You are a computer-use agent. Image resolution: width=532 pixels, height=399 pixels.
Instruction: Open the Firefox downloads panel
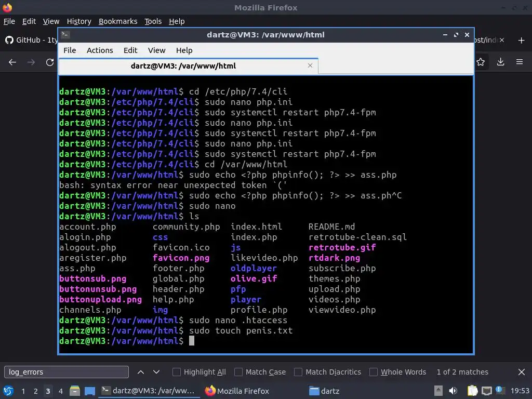coord(500,62)
